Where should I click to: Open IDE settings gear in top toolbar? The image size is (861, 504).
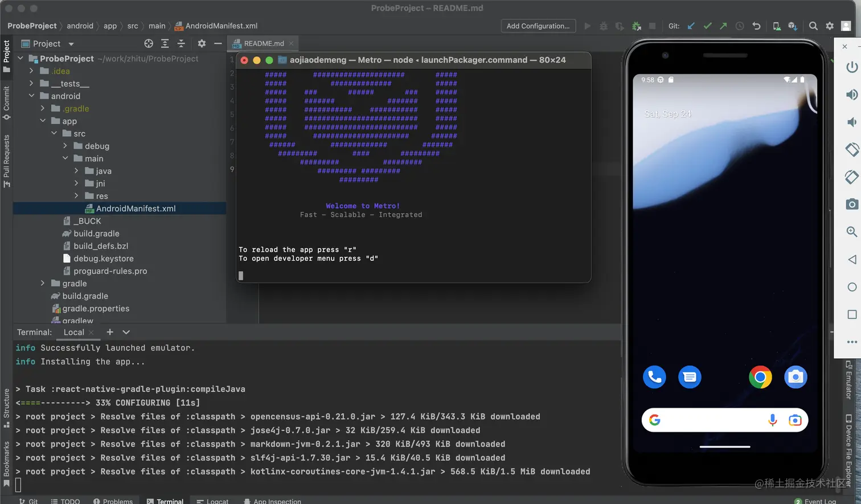[830, 26]
